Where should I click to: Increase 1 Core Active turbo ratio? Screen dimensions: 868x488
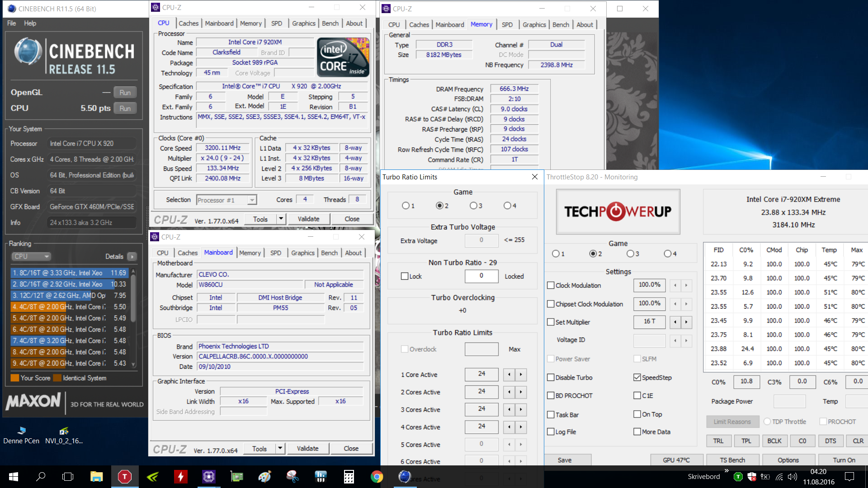tap(521, 375)
